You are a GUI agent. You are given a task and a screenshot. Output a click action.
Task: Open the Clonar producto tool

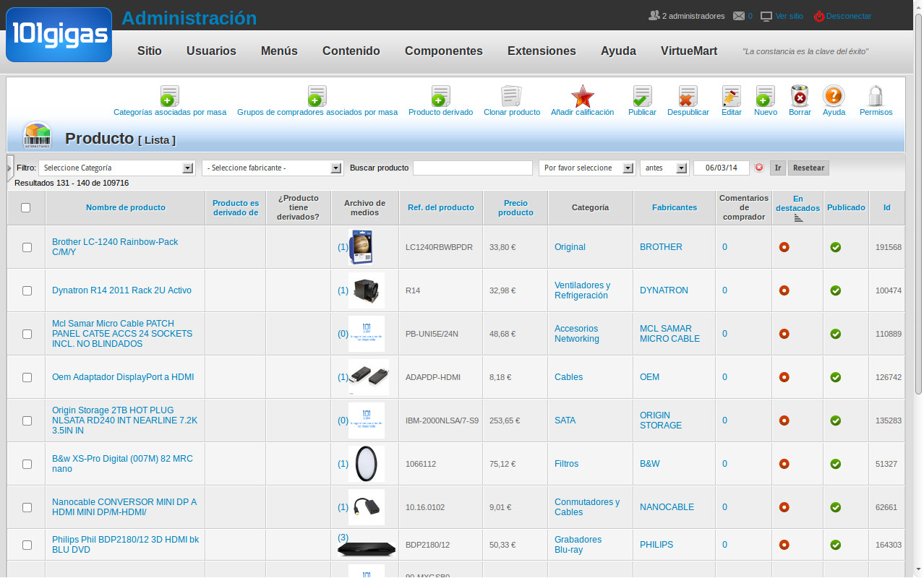click(x=511, y=97)
